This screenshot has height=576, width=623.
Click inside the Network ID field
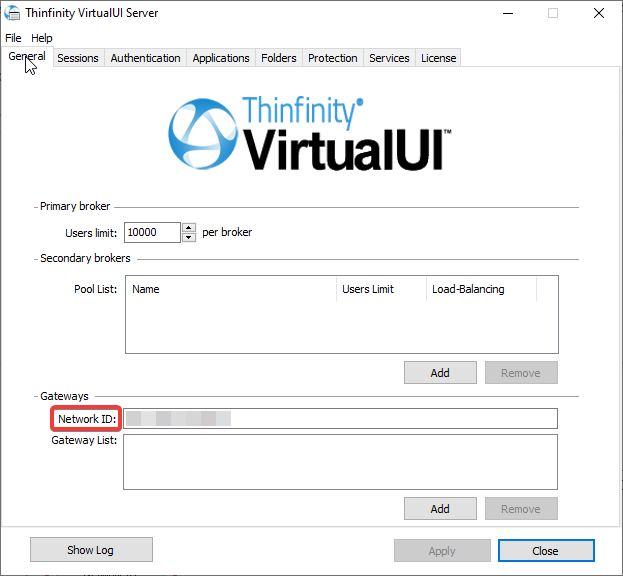click(340, 419)
